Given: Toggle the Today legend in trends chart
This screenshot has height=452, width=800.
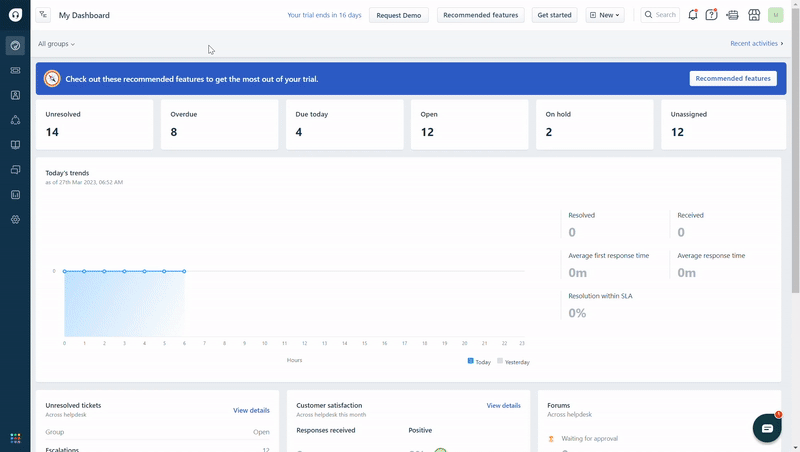Looking at the screenshot, I should (479, 362).
